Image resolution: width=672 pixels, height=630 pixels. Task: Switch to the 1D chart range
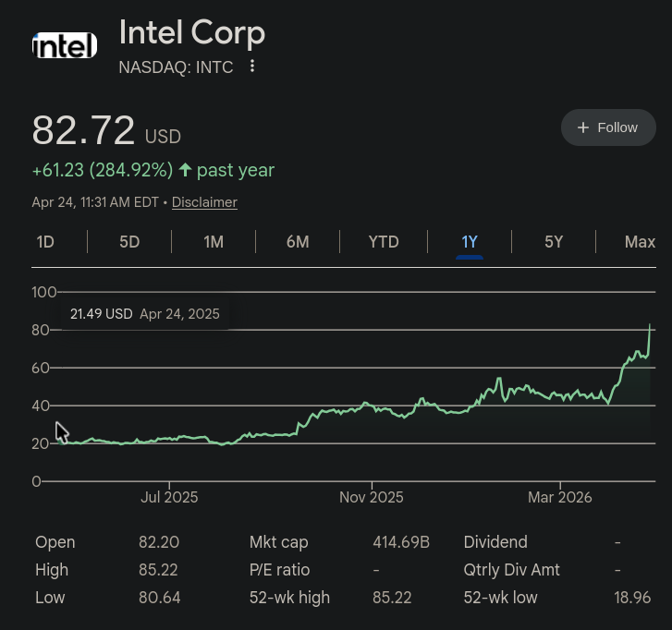45,242
